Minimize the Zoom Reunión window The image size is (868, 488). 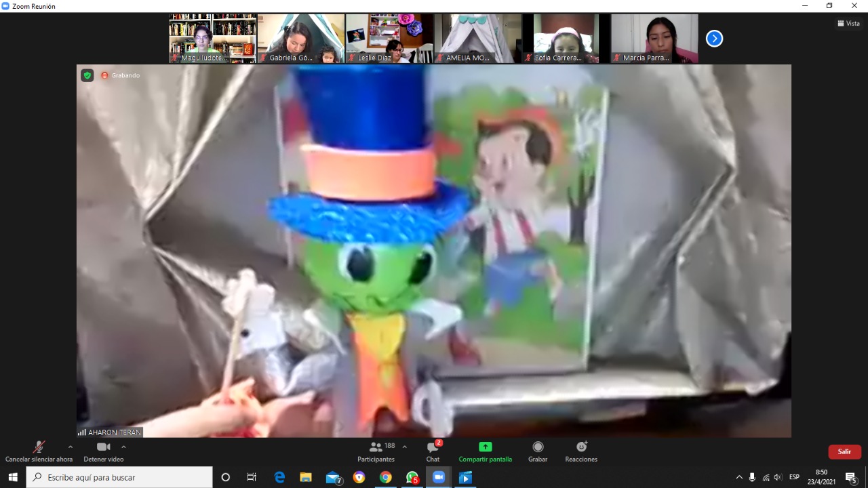pos(805,6)
